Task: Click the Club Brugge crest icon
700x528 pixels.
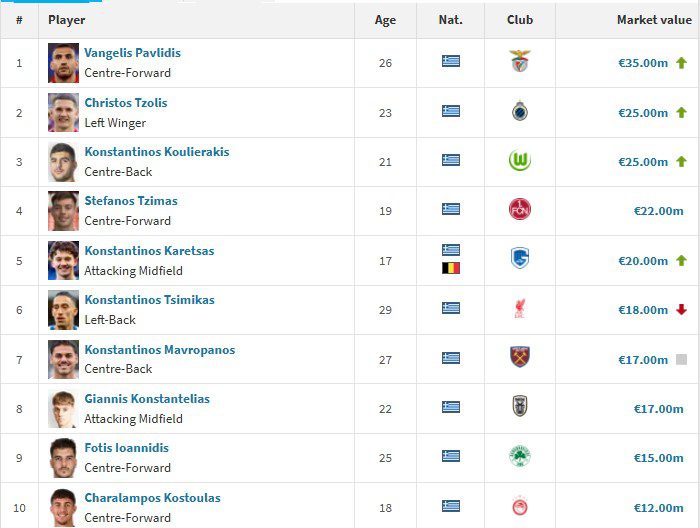Action: pos(520,112)
